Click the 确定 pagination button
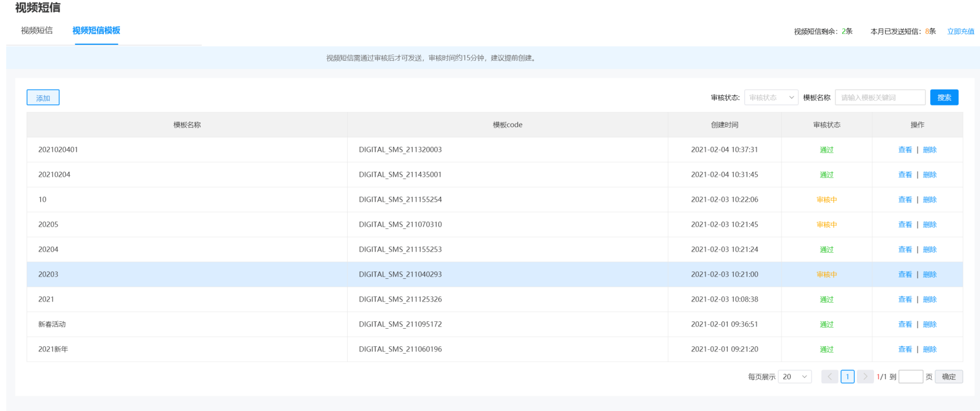The image size is (980, 411). pyautogui.click(x=949, y=376)
